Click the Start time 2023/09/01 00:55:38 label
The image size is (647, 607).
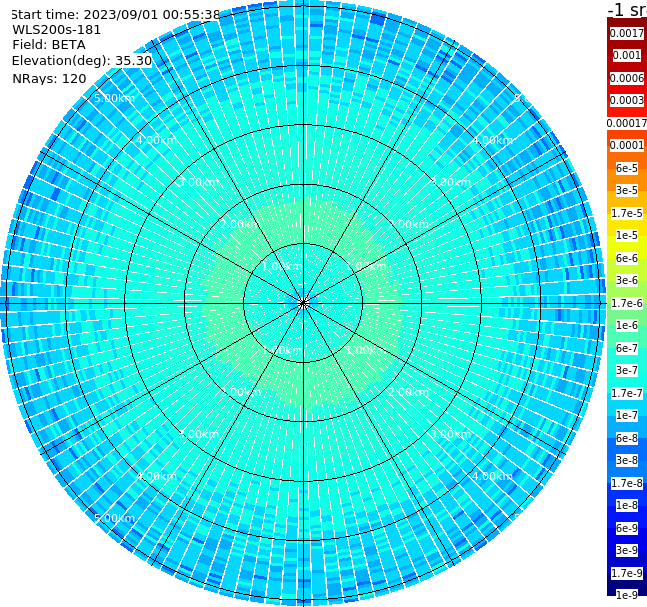pyautogui.click(x=115, y=14)
